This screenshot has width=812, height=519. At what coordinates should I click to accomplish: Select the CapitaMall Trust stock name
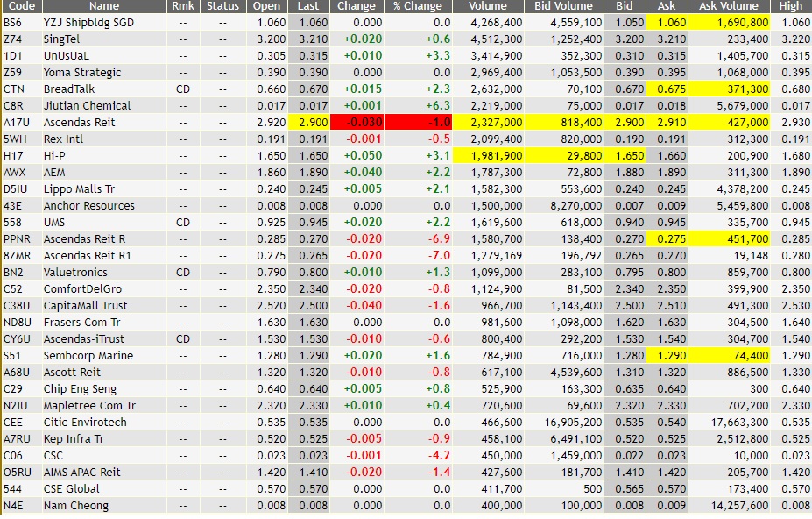86,305
